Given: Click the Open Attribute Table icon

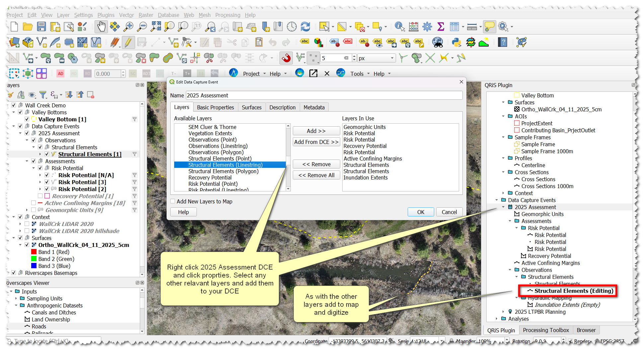Looking at the screenshot, I should (x=454, y=27).
